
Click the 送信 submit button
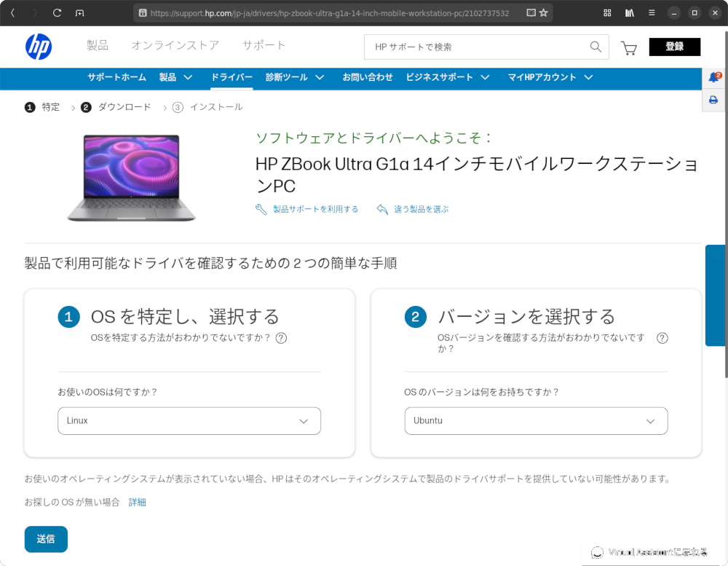coord(46,539)
